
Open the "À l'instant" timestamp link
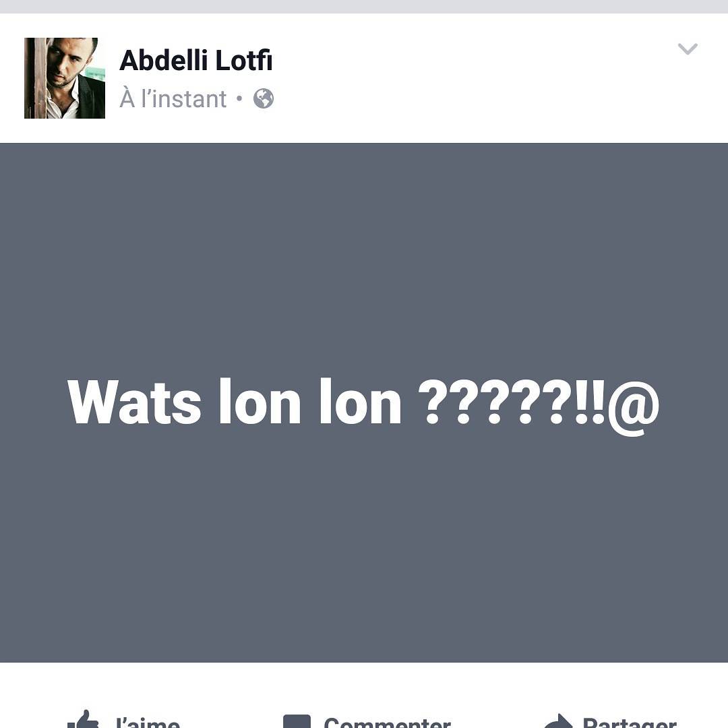173,99
